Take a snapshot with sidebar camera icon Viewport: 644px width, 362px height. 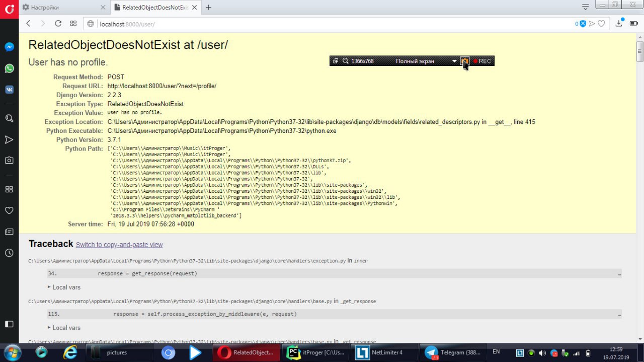point(9,160)
